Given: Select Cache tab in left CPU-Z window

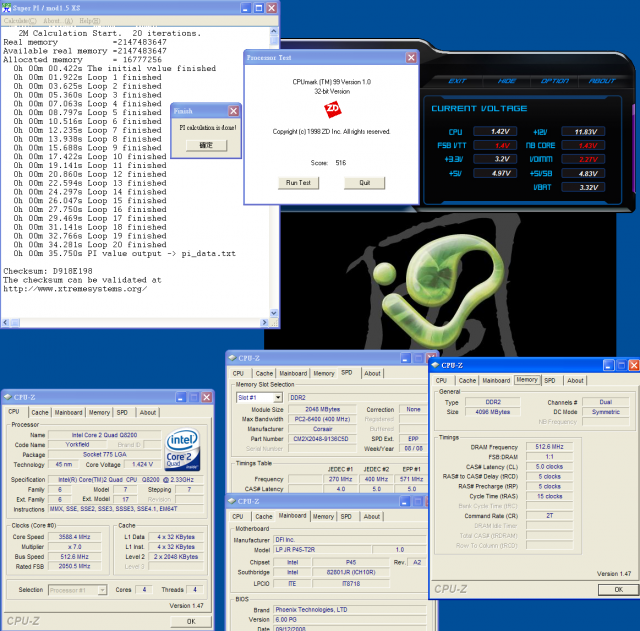Looking at the screenshot, I should (40, 413).
